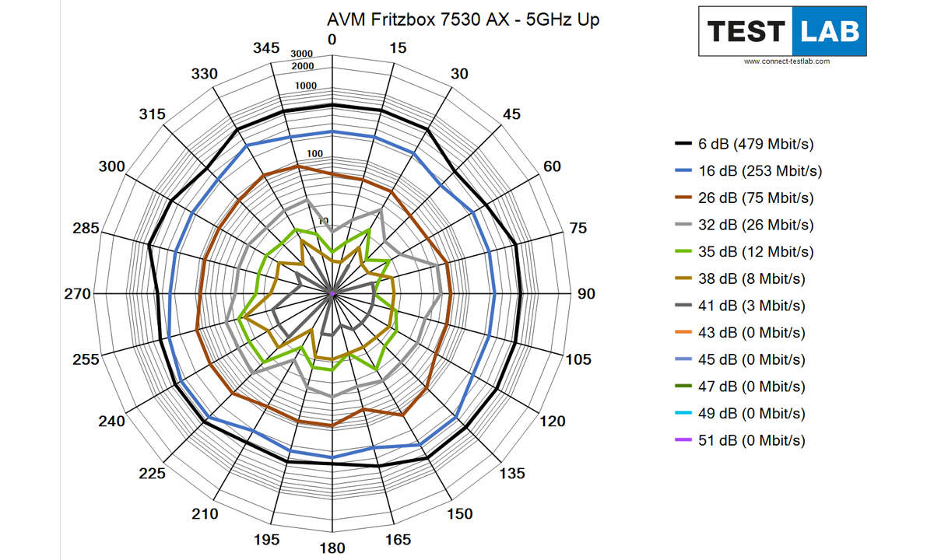Screen dimensions: 934x560
Task: Click the 0 degree axis label
Action: [332, 40]
